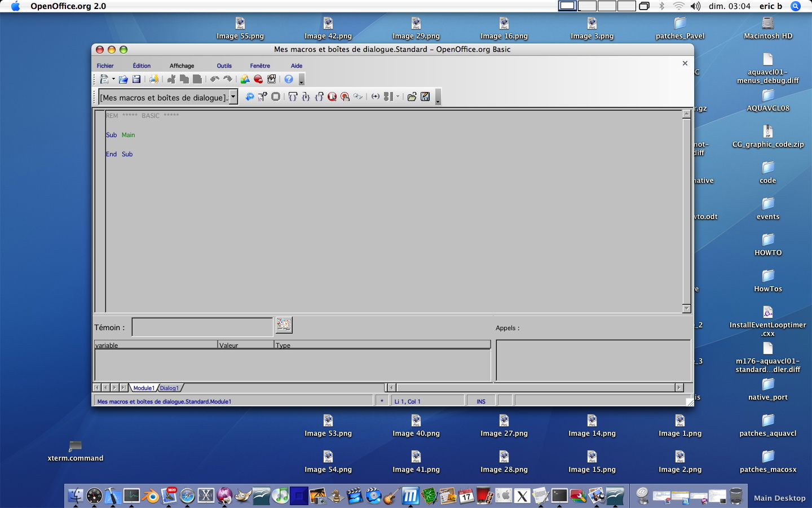Toggle INS insert mode in status bar
812x508 pixels.
click(x=481, y=401)
